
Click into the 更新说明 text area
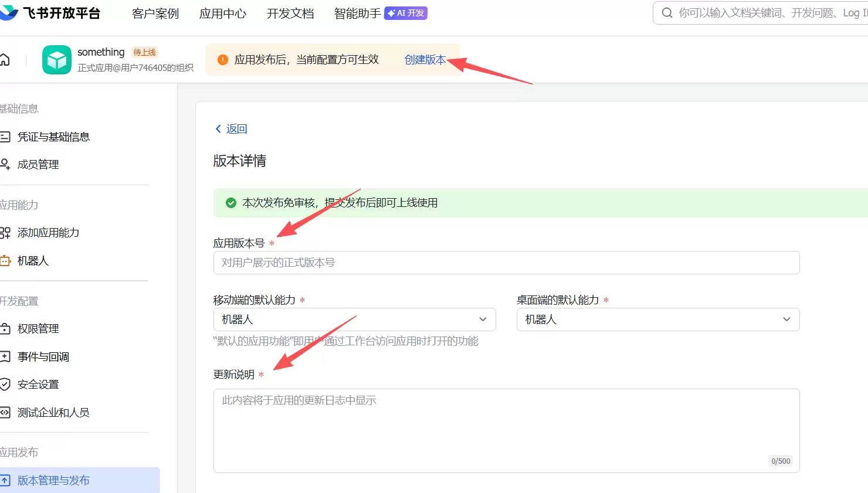tap(506, 430)
